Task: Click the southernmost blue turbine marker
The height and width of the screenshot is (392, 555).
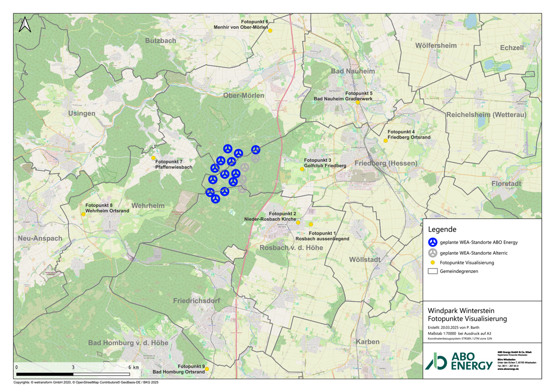Action: [215, 199]
